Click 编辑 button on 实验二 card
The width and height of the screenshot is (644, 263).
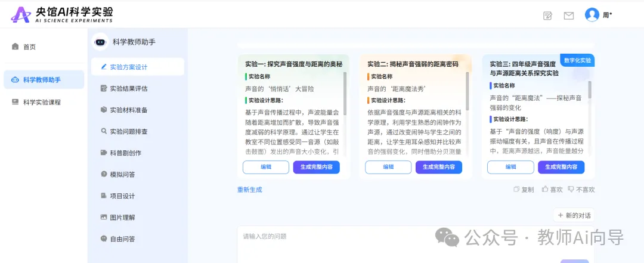pos(388,167)
